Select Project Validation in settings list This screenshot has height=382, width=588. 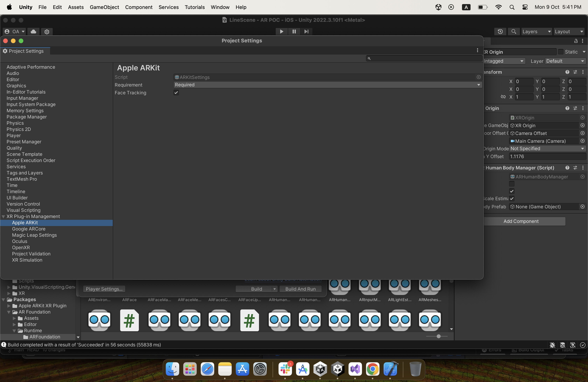tap(31, 254)
